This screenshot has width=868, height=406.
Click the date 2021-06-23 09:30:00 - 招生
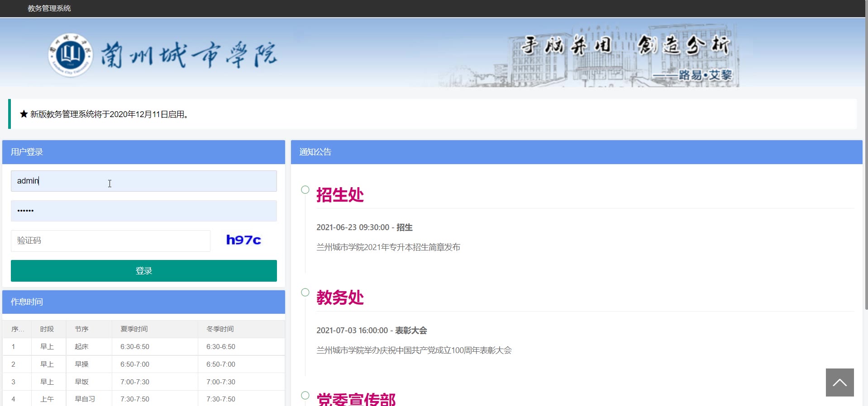tap(364, 227)
